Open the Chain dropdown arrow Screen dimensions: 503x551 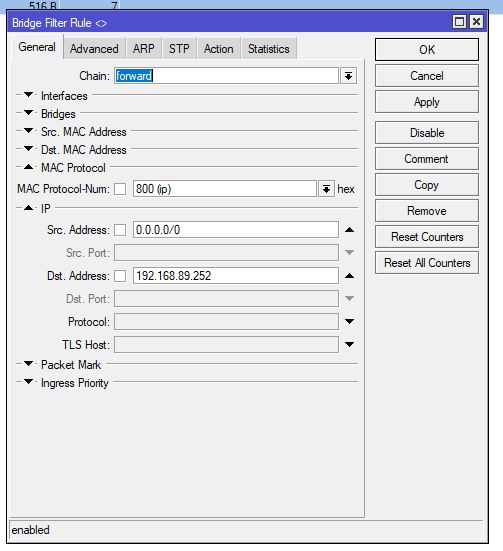(x=348, y=76)
